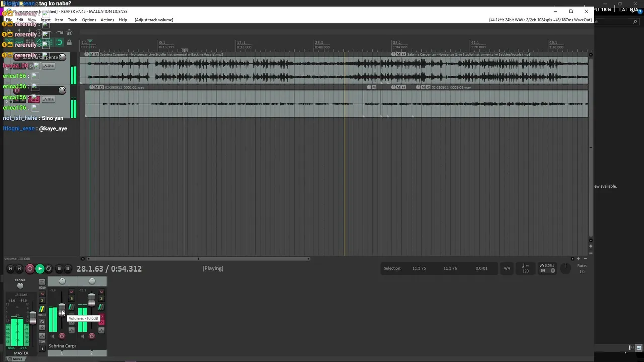This screenshot has width=644, height=362.
Task: Toggle the metronome toolbar icon
Action: click(x=69, y=32)
